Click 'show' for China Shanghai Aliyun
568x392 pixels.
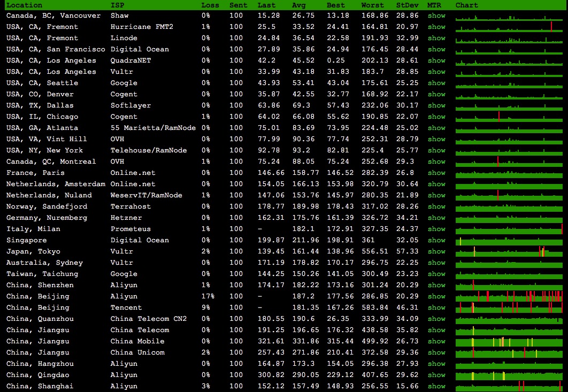point(436,386)
